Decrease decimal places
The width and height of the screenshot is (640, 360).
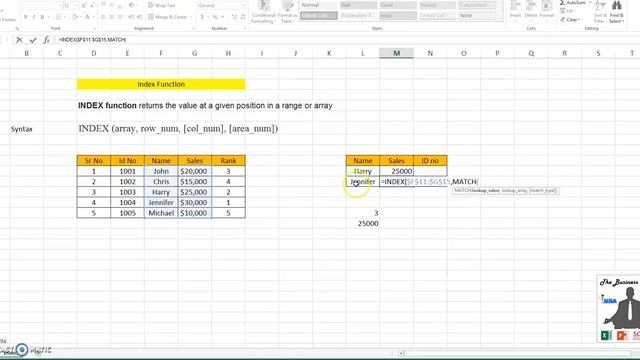(243, 17)
